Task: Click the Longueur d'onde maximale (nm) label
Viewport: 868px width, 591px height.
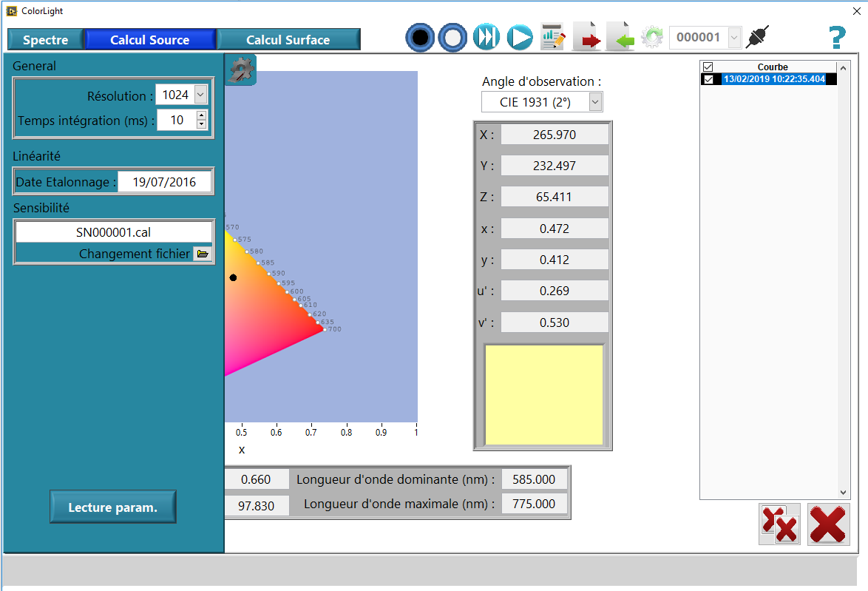Action: click(399, 504)
